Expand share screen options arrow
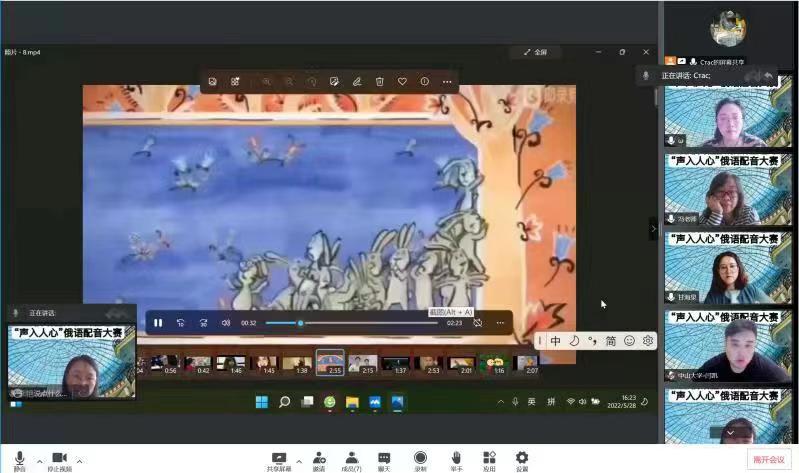 click(x=299, y=461)
